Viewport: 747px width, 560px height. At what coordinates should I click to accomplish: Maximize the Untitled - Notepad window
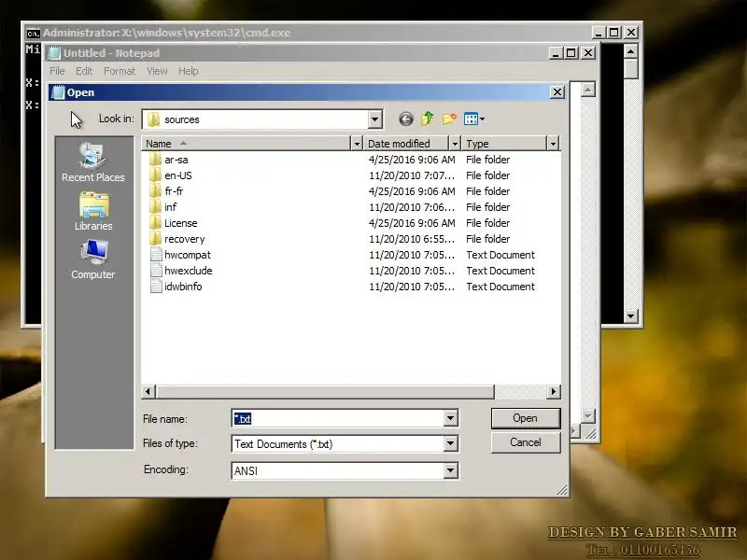pyautogui.click(x=571, y=53)
